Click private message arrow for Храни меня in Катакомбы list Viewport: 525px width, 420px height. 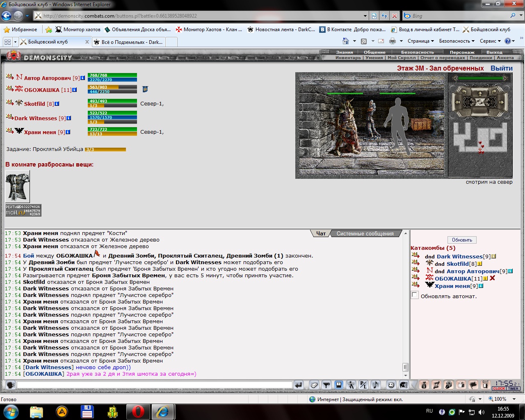point(416,285)
